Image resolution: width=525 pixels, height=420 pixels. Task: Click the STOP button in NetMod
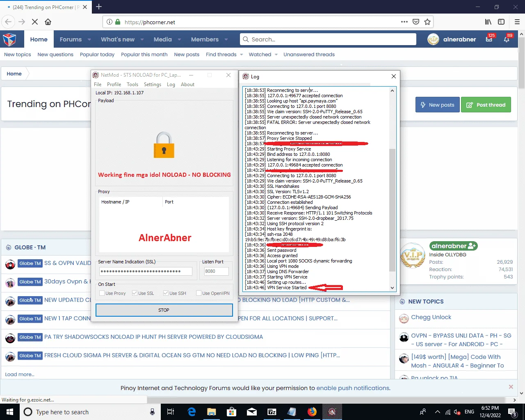point(164,310)
